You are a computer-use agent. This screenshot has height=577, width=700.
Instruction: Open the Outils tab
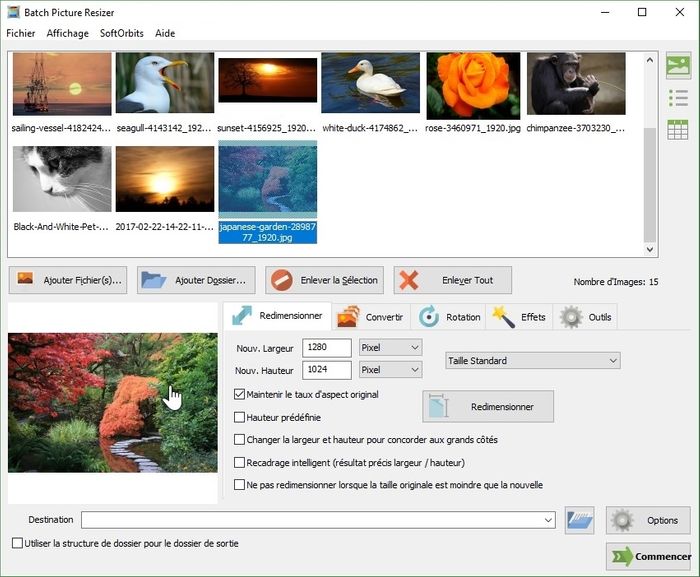pyautogui.click(x=587, y=317)
